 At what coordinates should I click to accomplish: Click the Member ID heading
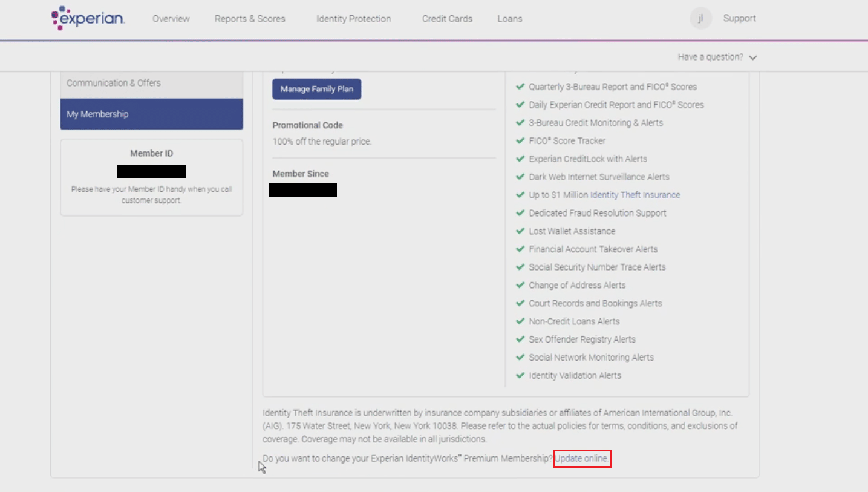[151, 154]
